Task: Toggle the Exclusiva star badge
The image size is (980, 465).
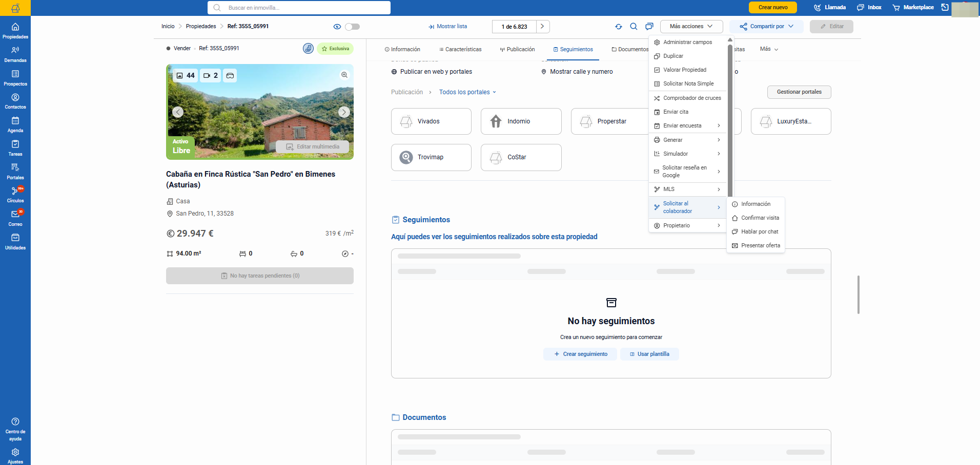Action: click(x=335, y=49)
